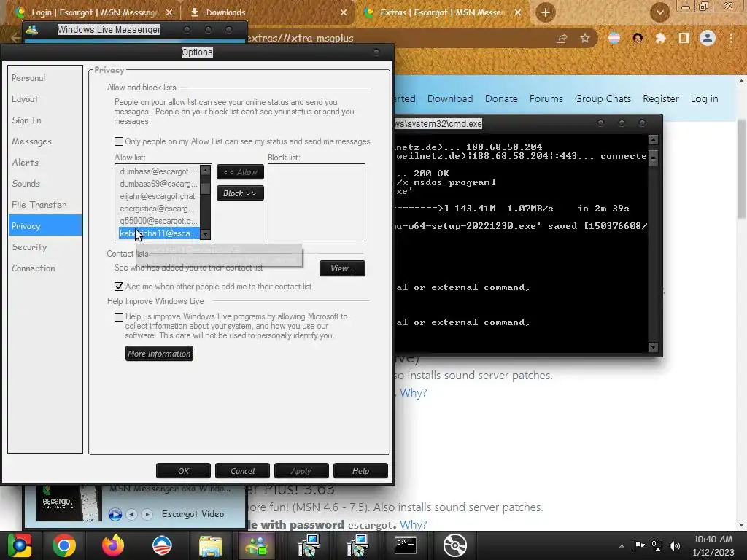Open Log in link on Escargot site
The width and height of the screenshot is (747, 560).
tap(704, 98)
